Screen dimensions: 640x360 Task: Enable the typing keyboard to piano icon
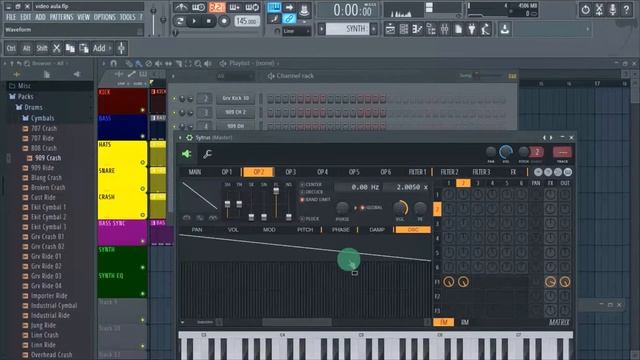(x=274, y=7)
